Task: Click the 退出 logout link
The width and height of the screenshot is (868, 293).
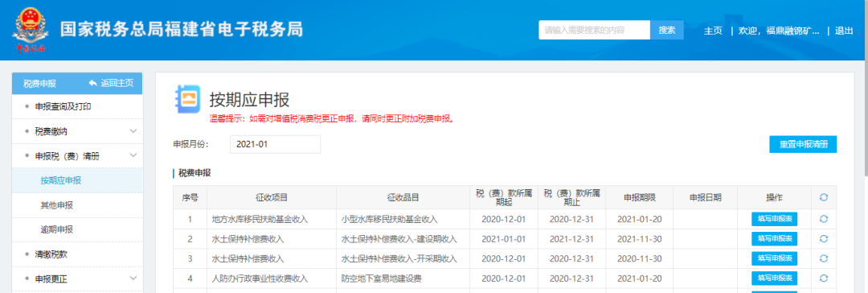Action: coord(844,31)
